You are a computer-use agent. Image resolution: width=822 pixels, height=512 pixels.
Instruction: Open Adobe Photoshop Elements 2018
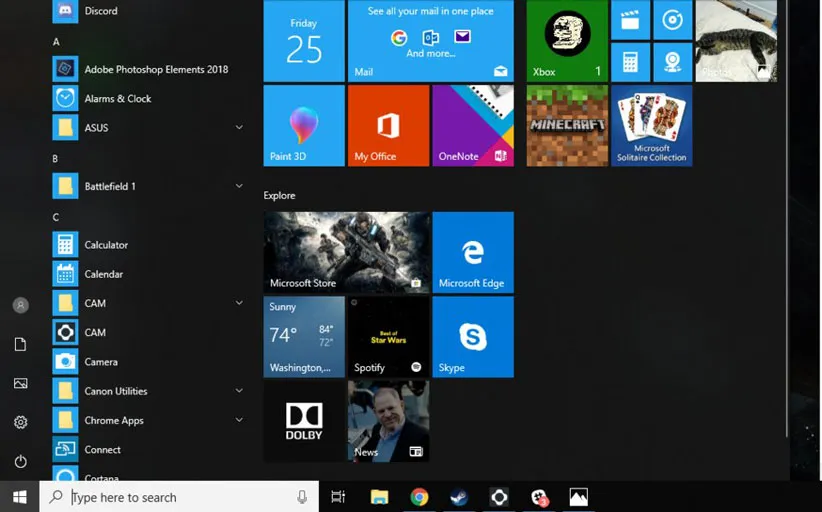tap(155, 70)
